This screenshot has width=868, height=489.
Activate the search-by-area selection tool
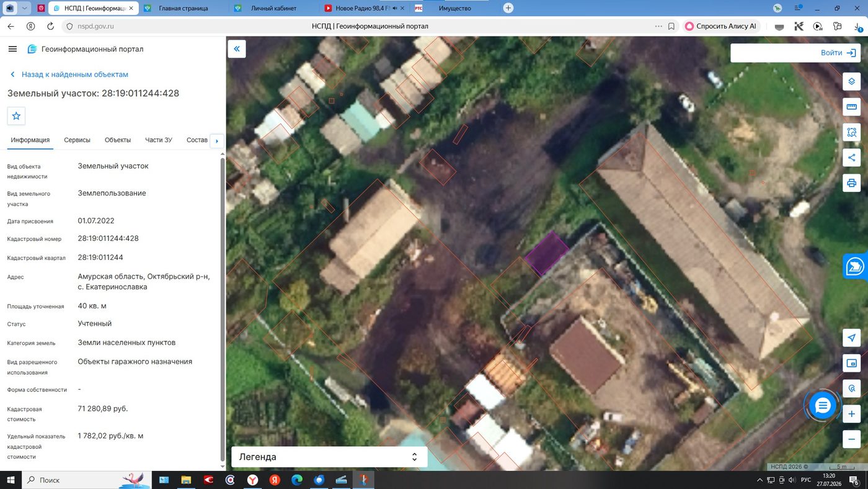click(x=851, y=132)
